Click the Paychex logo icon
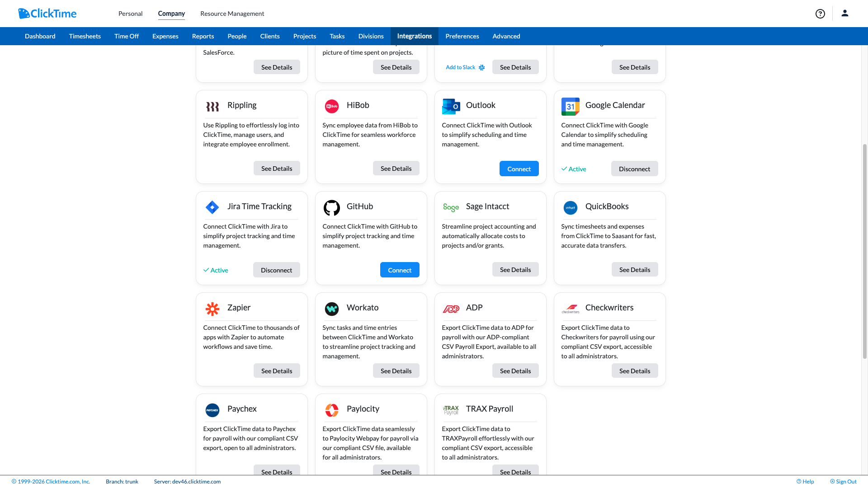This screenshot has width=868, height=488. click(x=212, y=410)
